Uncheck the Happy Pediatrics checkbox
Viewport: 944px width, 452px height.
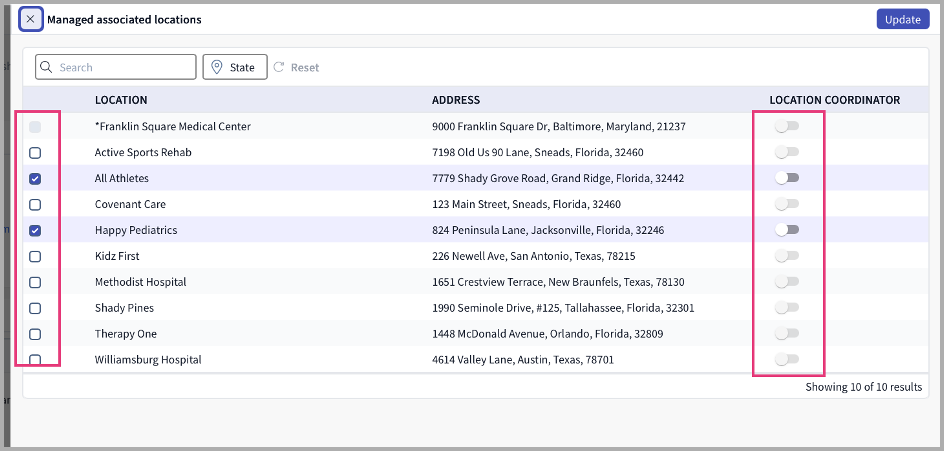pos(35,231)
